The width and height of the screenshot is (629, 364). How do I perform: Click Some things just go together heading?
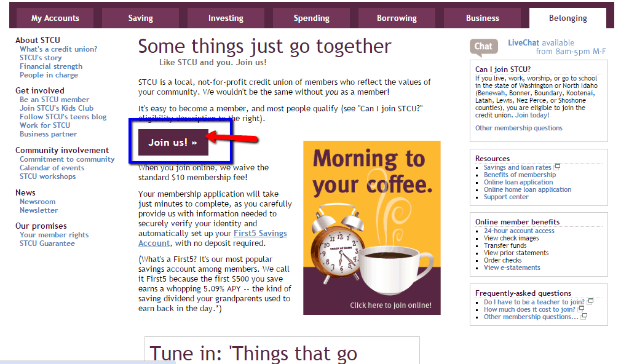pos(265,47)
